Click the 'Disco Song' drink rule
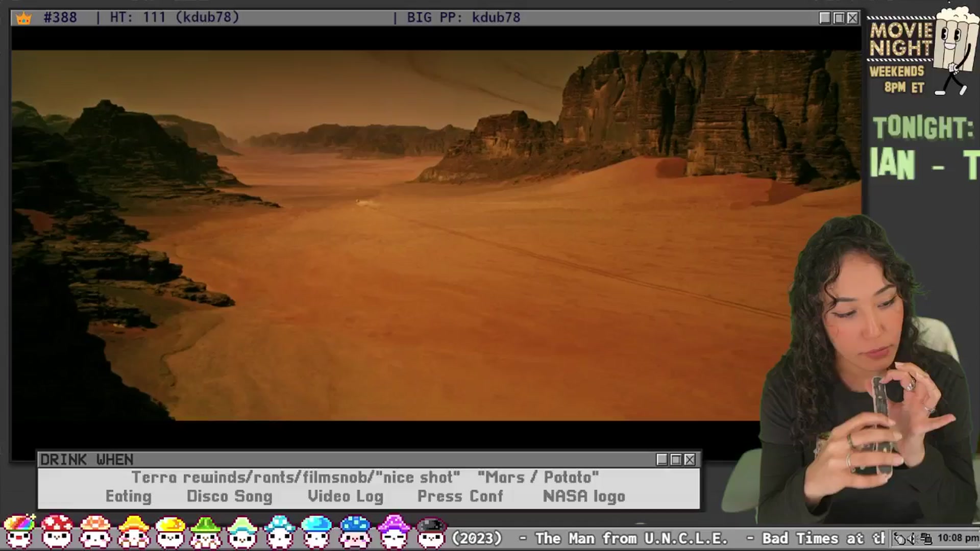 (x=229, y=496)
